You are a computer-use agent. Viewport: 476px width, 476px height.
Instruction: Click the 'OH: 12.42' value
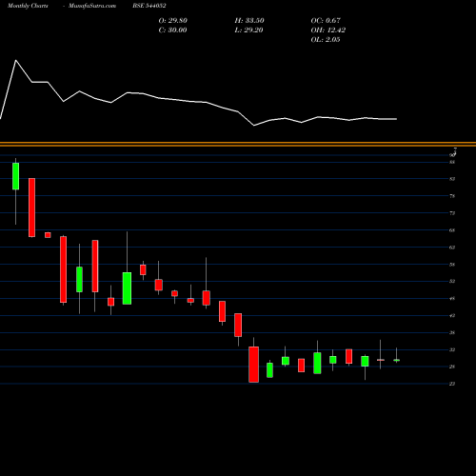(x=328, y=30)
